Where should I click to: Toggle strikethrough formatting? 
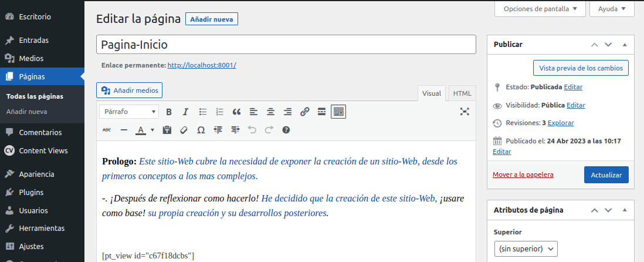[107, 130]
